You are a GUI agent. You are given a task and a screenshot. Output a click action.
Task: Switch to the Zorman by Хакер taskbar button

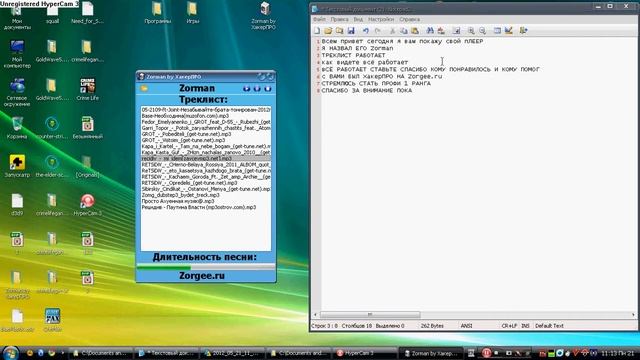(x=430, y=353)
